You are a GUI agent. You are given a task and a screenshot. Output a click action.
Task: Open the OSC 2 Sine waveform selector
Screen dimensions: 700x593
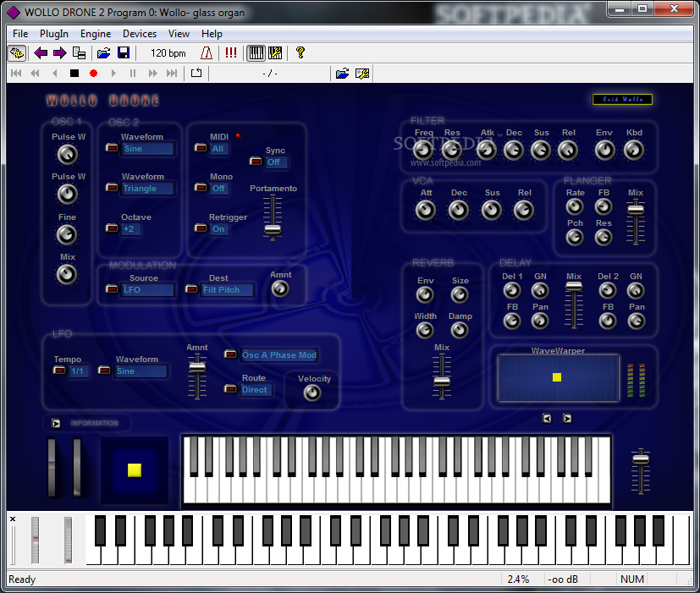tap(147, 149)
